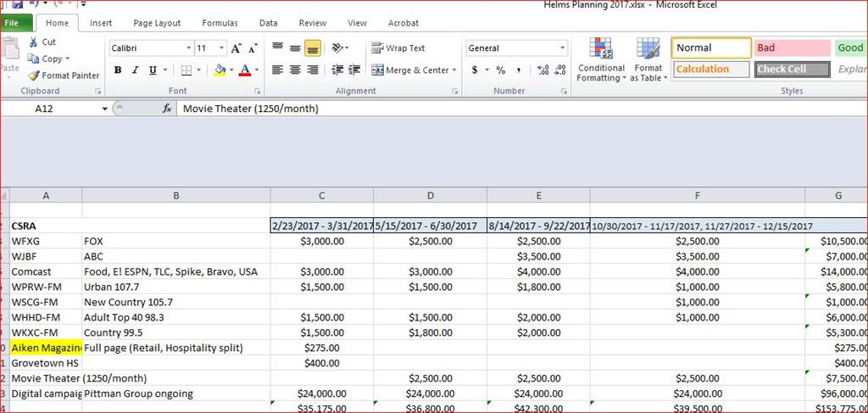Image resolution: width=868 pixels, height=413 pixels.
Task: Select the highlighted Aiken Magazine cell
Action: tap(46, 349)
